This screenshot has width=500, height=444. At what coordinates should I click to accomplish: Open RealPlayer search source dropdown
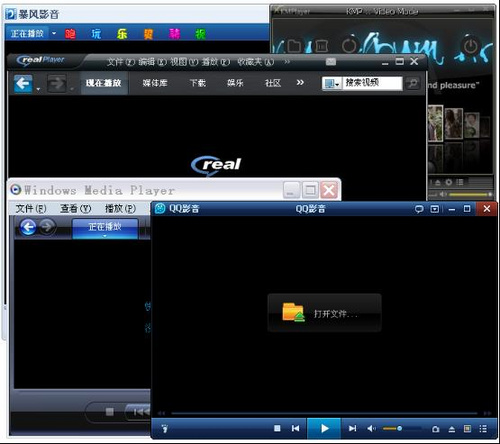click(x=332, y=83)
